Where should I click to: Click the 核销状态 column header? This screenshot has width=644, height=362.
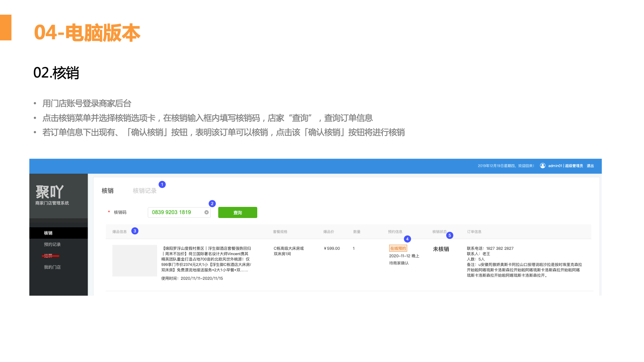coord(439,232)
